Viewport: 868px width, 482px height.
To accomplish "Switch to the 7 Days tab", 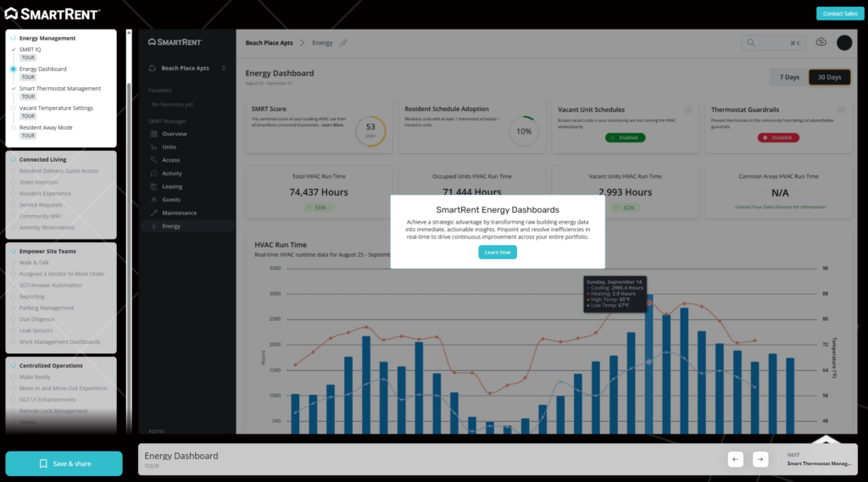I will coord(788,77).
